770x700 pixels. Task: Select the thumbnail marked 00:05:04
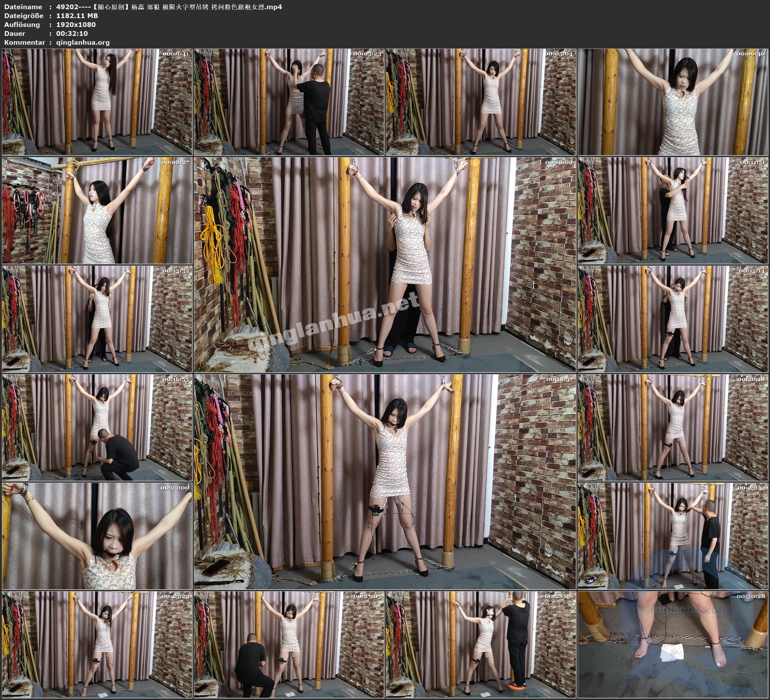coord(480,102)
